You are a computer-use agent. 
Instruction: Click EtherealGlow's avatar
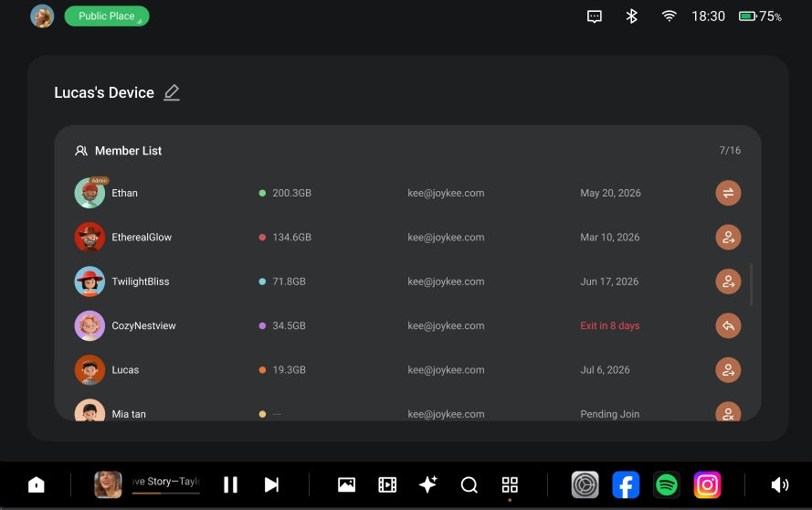click(90, 238)
